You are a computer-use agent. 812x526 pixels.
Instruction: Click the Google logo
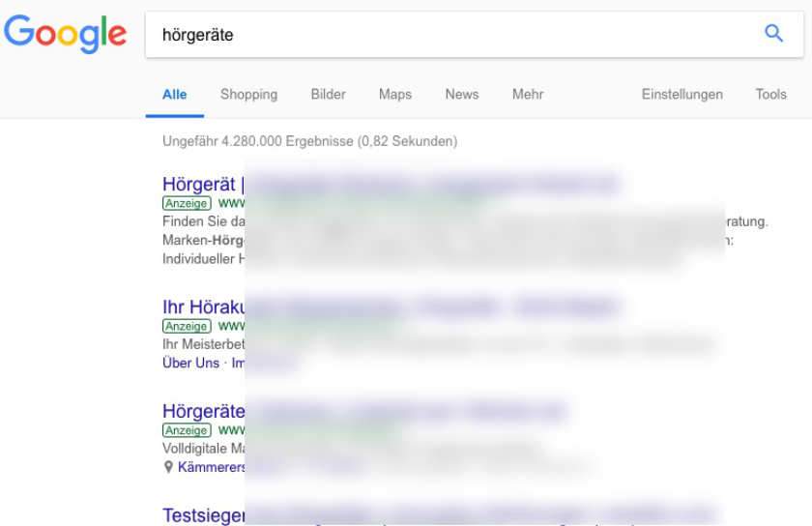coord(66,34)
